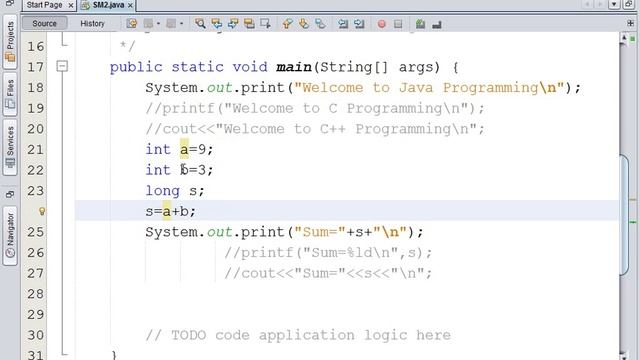Toggle Highlight Search icon
The height and width of the screenshot is (360, 640).
click(249, 24)
